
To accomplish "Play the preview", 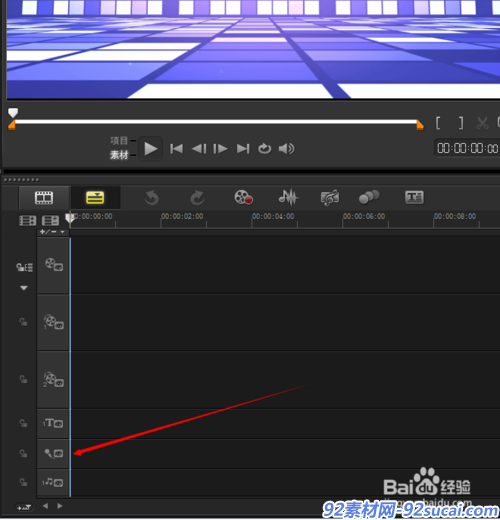I will coord(151,149).
